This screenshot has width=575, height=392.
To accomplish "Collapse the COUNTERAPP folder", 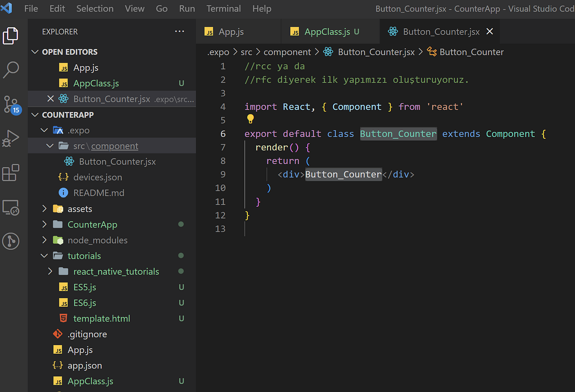I will tap(35, 114).
